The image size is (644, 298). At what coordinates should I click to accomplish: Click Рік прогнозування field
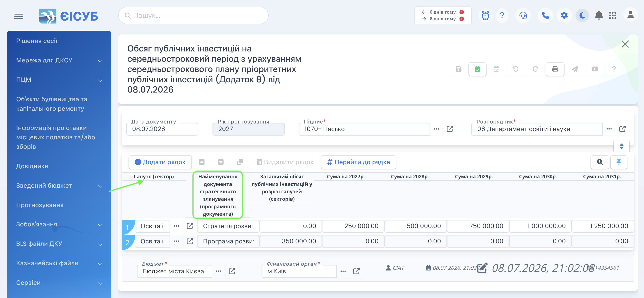(248, 129)
